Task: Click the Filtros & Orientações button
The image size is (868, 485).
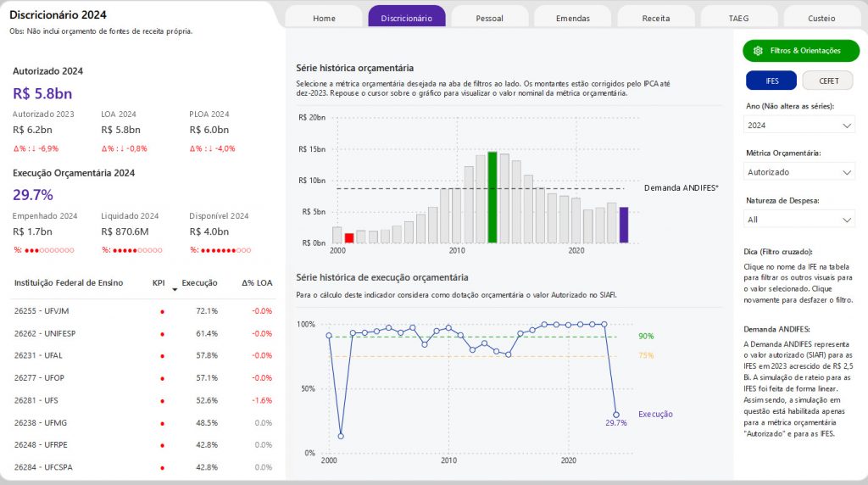Action: click(801, 50)
